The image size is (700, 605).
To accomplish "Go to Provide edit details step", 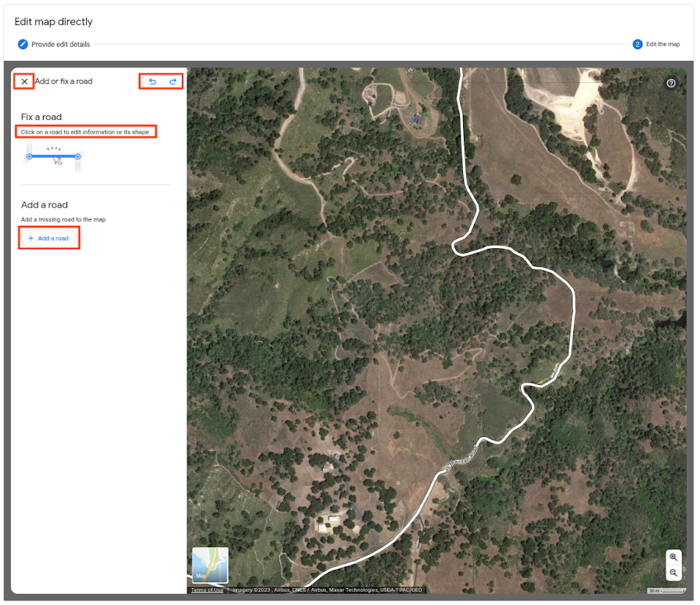I will (x=61, y=45).
